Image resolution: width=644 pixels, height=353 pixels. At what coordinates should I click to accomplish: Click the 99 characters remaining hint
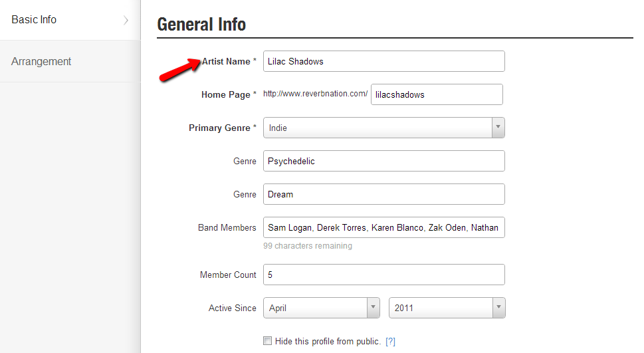(308, 246)
